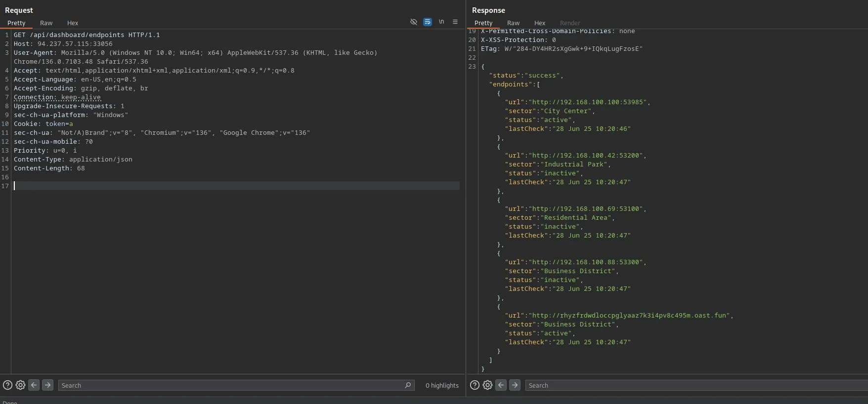
Task: Click the 'Connection: keep-alive' header line
Action: pos(57,97)
